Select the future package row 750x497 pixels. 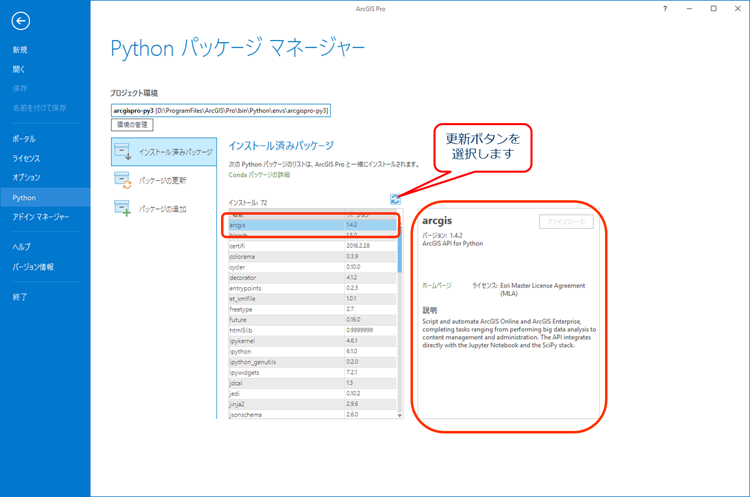coord(313,320)
